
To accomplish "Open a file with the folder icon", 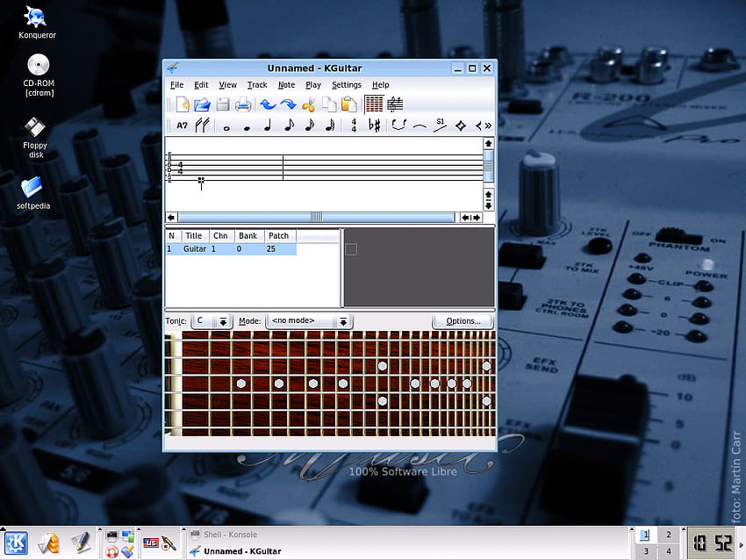I will pyautogui.click(x=202, y=104).
